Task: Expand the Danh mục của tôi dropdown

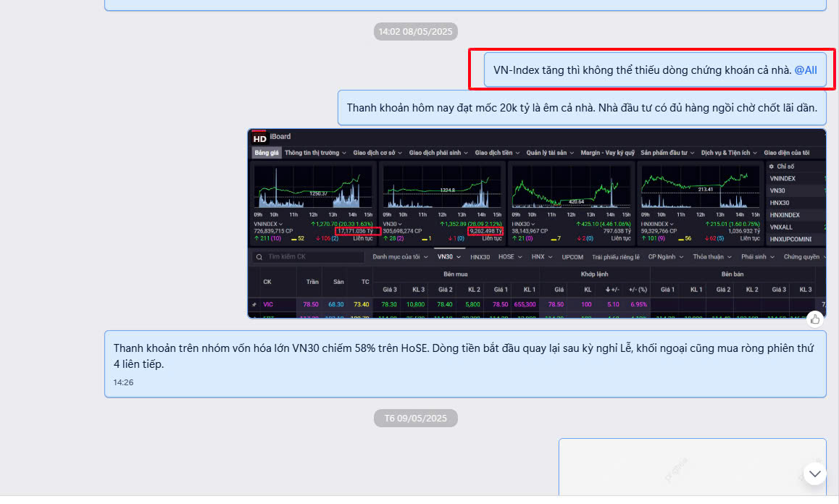Action: [400, 257]
